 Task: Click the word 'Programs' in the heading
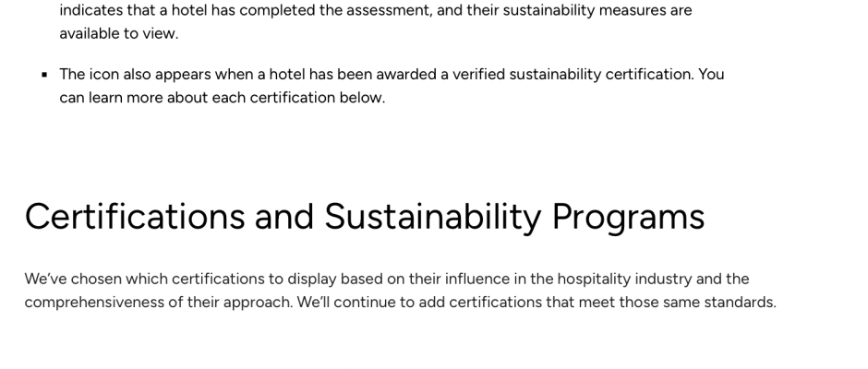point(628,218)
